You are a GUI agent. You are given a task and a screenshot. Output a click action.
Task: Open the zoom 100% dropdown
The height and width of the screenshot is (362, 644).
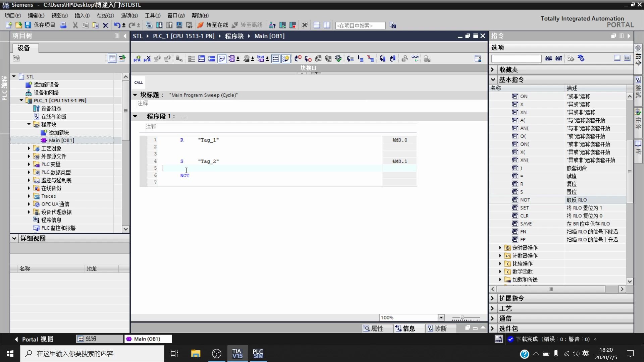pos(441,317)
